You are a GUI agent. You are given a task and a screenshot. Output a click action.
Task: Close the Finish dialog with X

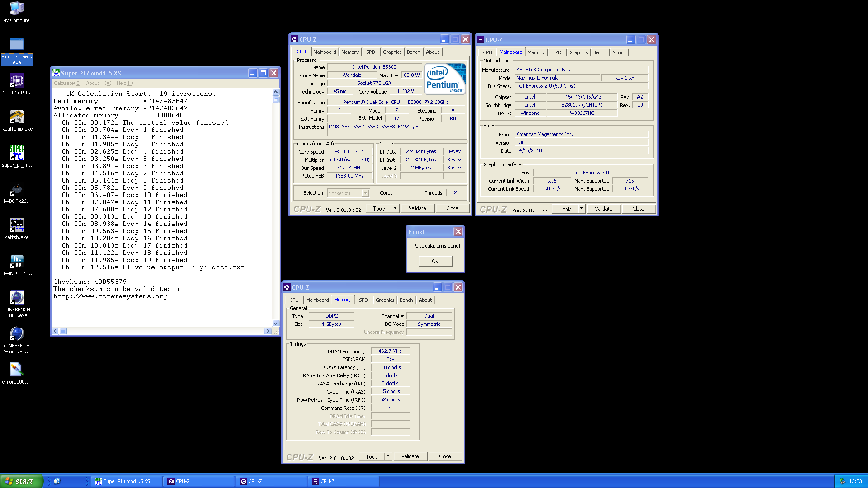tap(458, 232)
